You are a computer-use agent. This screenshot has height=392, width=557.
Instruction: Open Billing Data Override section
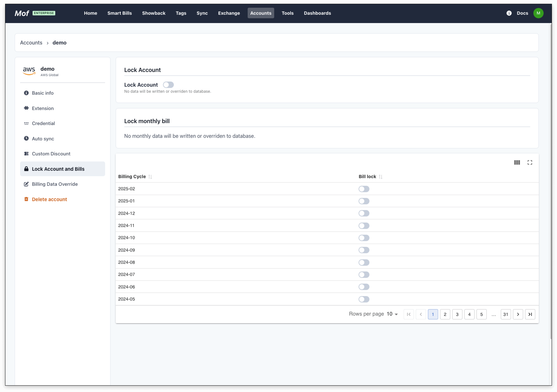pyautogui.click(x=63, y=184)
